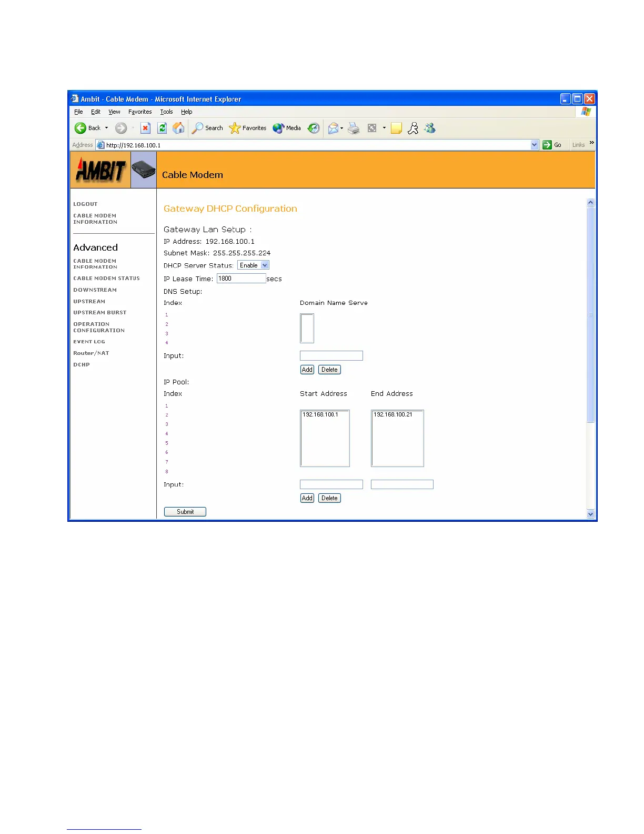Open Favorites star in toolbar
The width and height of the screenshot is (644, 834).
[x=248, y=128]
